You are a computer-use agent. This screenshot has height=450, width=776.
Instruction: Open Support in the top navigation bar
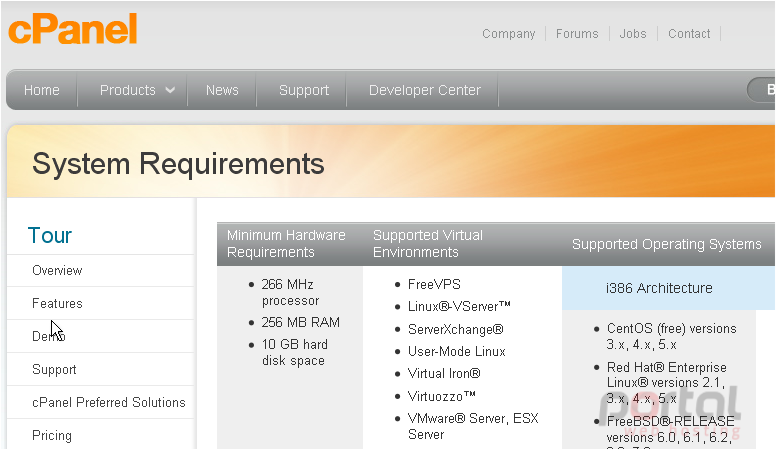click(304, 90)
